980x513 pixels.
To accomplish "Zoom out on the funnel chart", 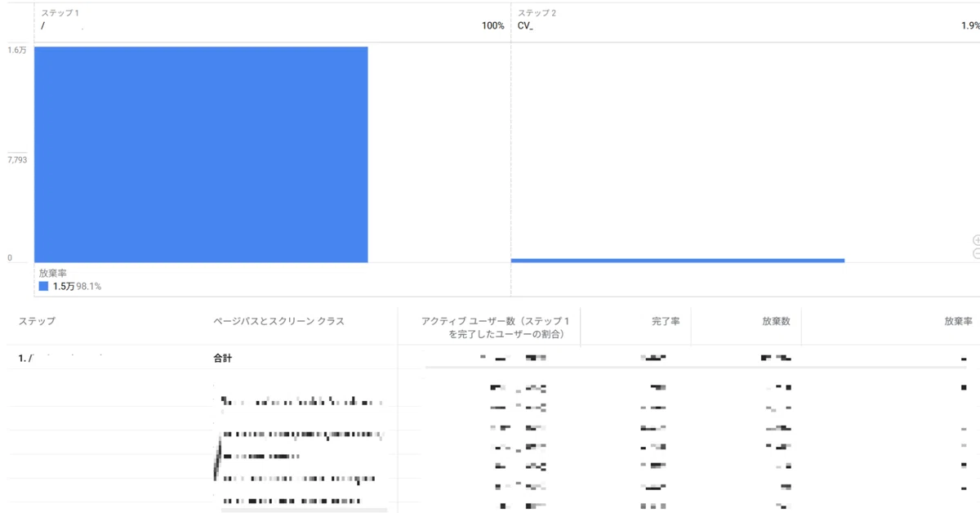I will (x=977, y=254).
